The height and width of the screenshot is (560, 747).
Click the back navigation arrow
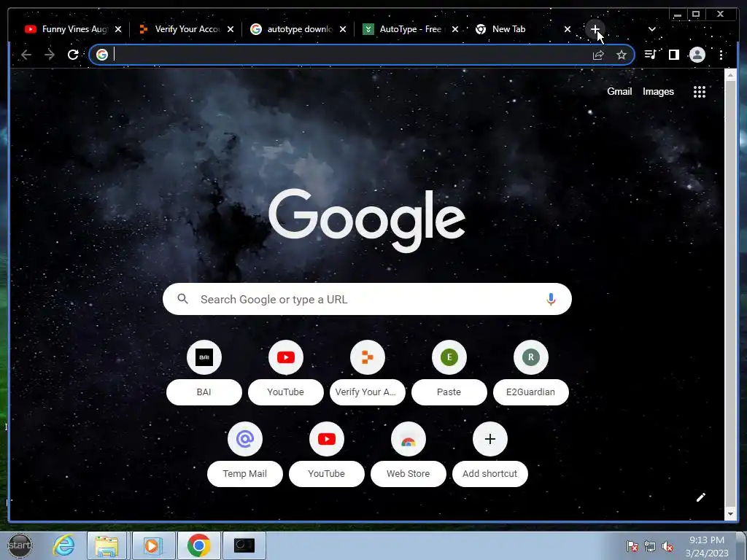tap(26, 55)
